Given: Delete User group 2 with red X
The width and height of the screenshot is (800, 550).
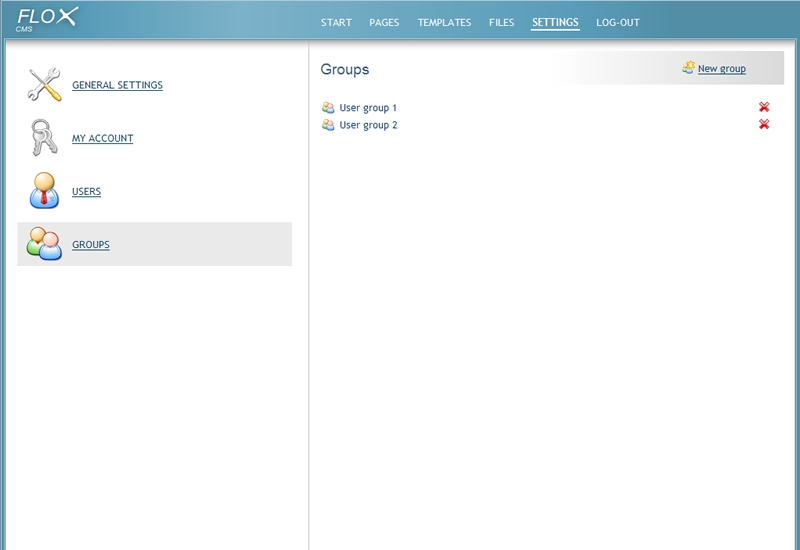Looking at the screenshot, I should click(764, 124).
